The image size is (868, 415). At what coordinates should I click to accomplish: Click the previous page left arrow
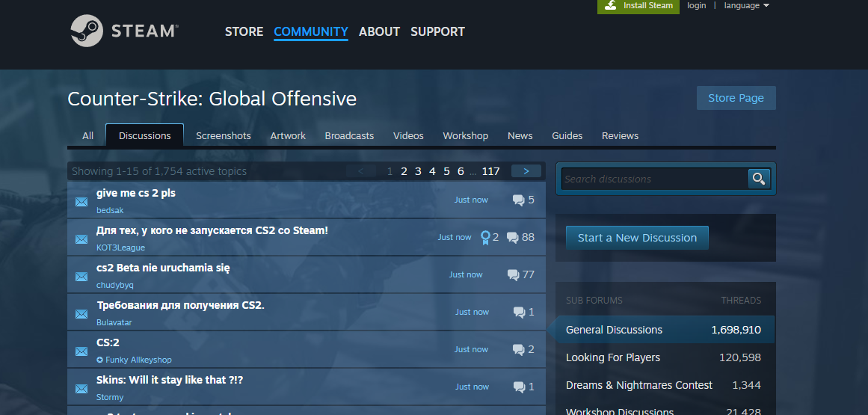(x=361, y=171)
